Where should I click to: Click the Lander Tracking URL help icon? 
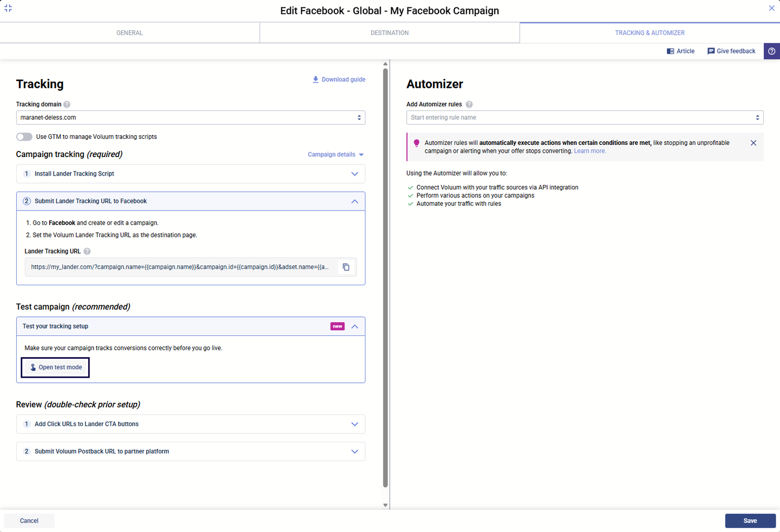pos(87,251)
